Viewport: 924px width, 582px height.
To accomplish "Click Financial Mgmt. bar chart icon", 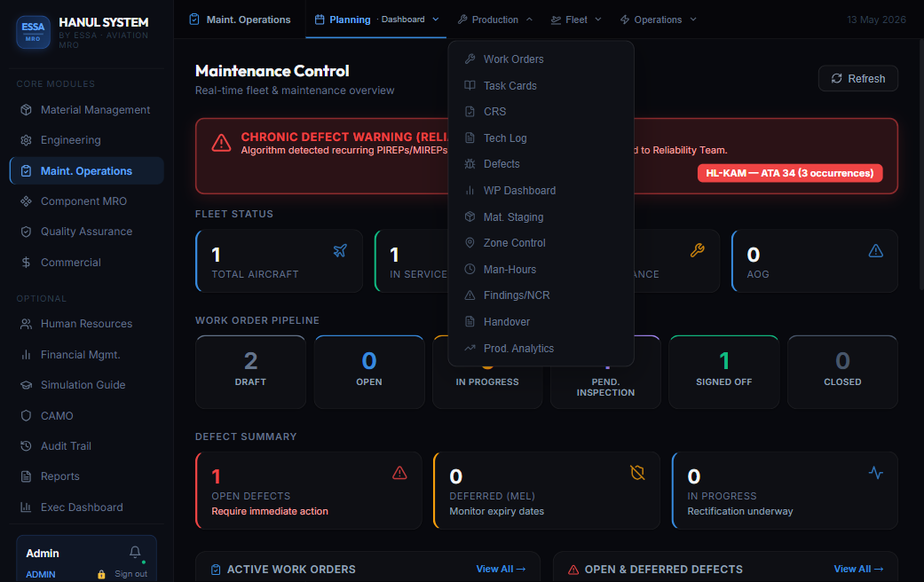I will pos(26,355).
